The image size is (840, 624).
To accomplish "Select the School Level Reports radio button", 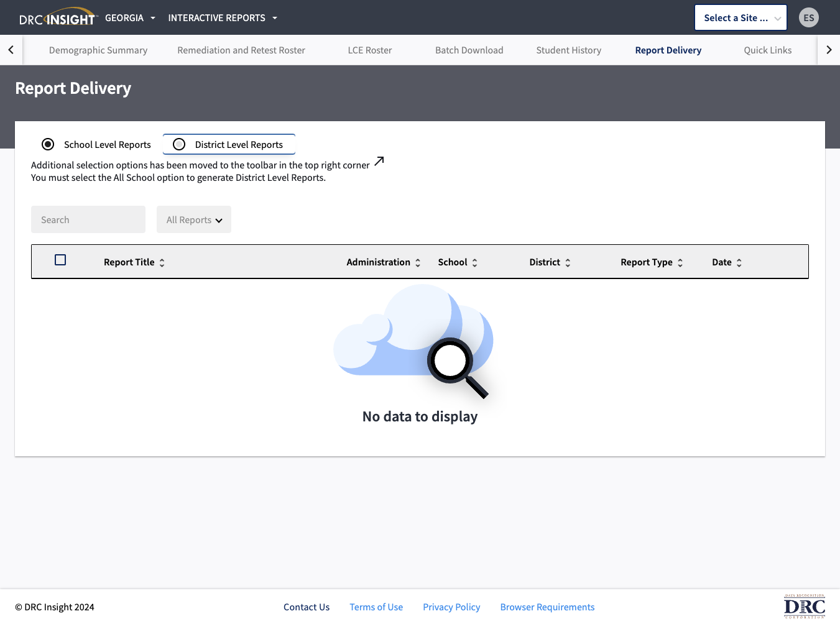I will click(48, 144).
